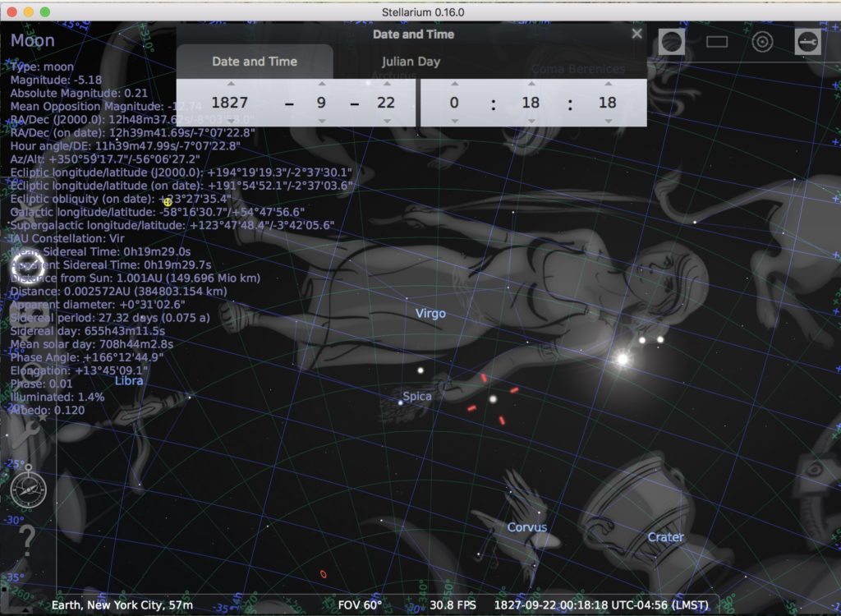The width and height of the screenshot is (841, 616).
Task: Open the Oculars configuration wrench icon
Action: click(x=808, y=41)
